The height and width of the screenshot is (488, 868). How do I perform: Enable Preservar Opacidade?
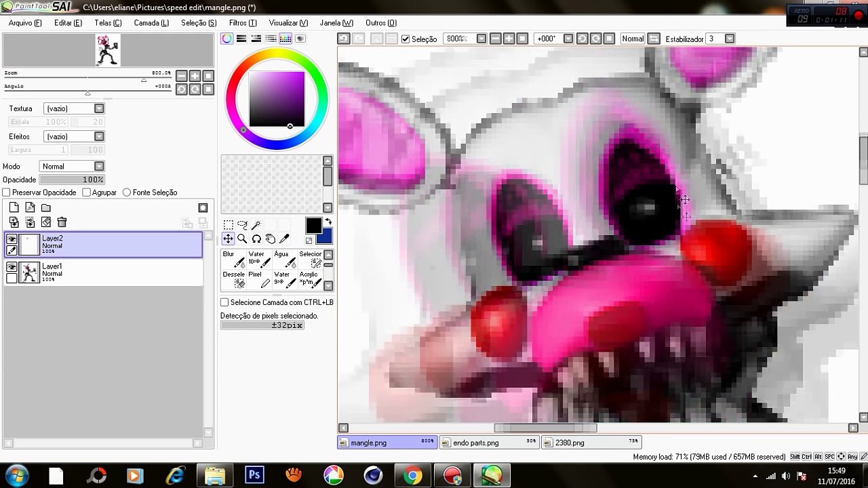pyautogui.click(x=7, y=192)
